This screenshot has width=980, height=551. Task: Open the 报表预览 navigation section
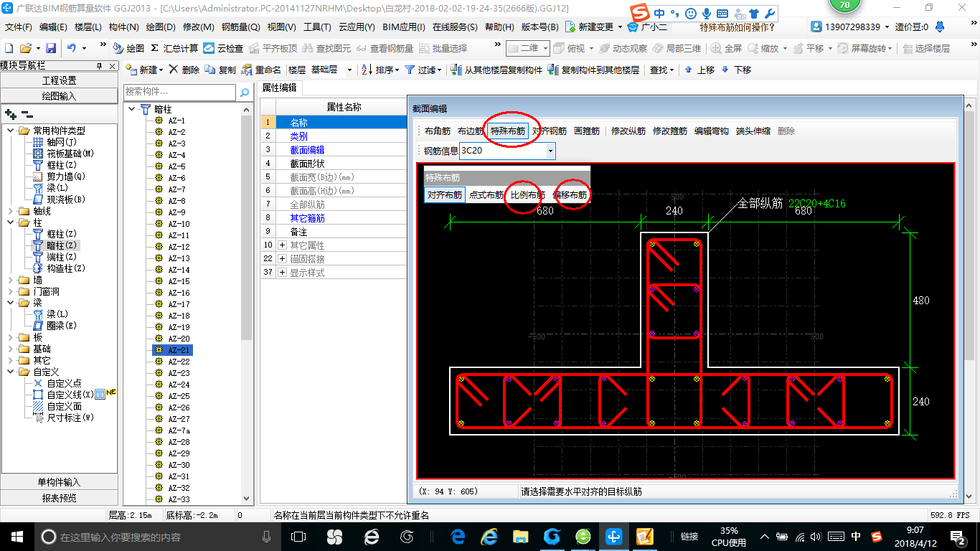(59, 498)
